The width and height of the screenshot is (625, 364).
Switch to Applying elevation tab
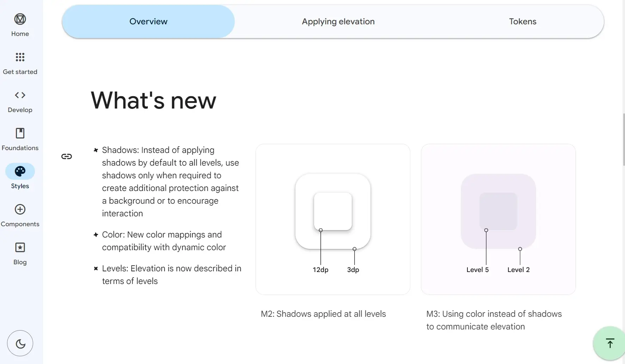338,21
